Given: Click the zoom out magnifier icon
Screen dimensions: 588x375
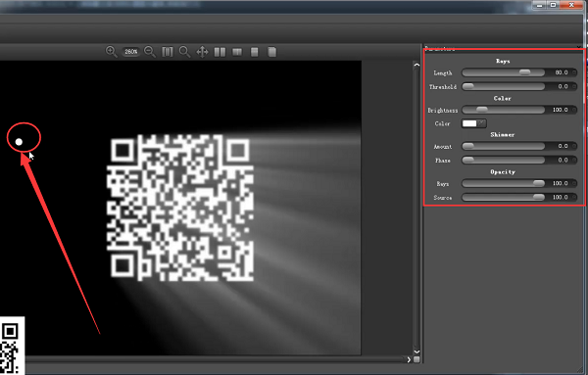Looking at the screenshot, I should pos(150,52).
